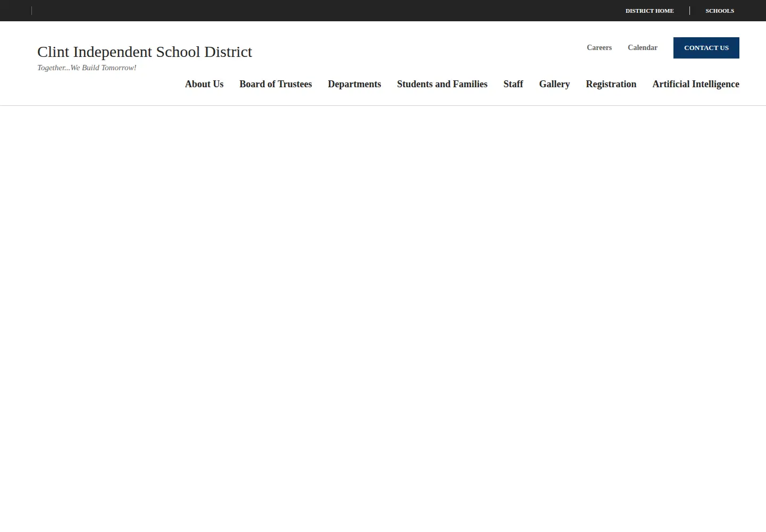
Task: Open the District Home link
Action: (650, 11)
